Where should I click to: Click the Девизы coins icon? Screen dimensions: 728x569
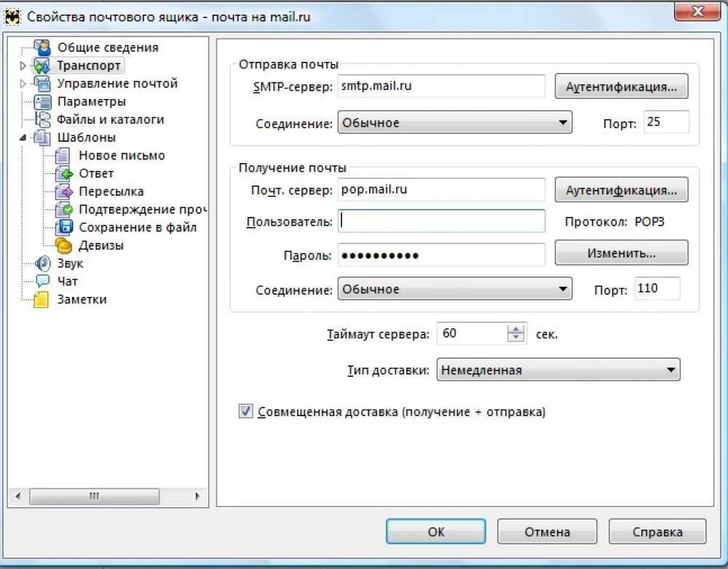(63, 245)
